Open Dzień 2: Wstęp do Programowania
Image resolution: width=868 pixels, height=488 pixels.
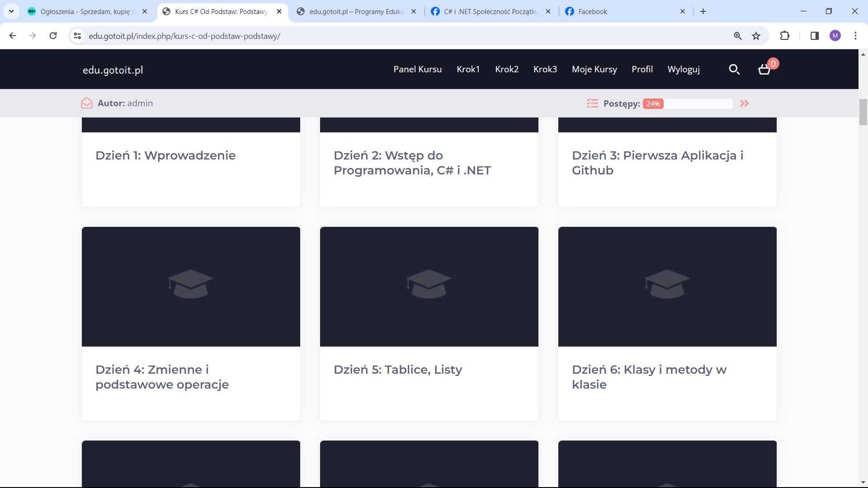[x=412, y=163]
